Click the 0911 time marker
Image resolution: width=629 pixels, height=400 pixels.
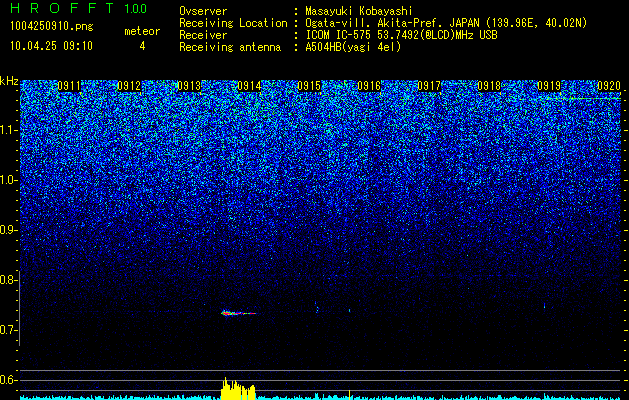(x=69, y=86)
